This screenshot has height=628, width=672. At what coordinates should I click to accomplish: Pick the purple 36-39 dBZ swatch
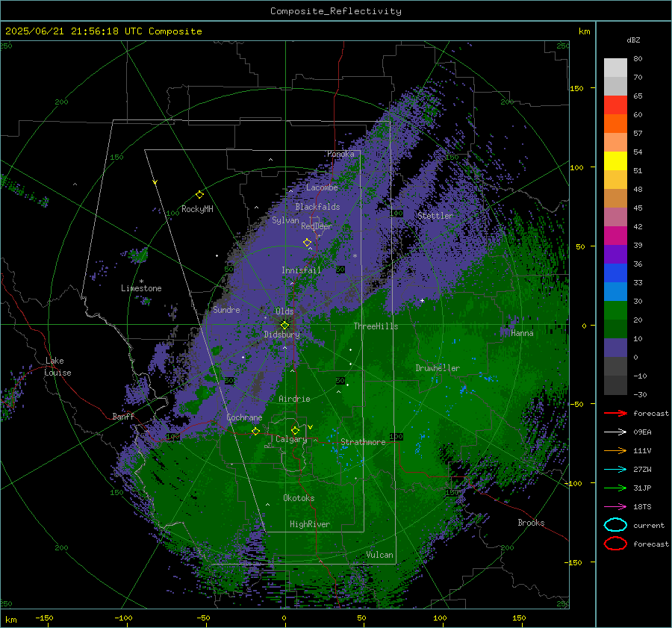click(x=615, y=254)
